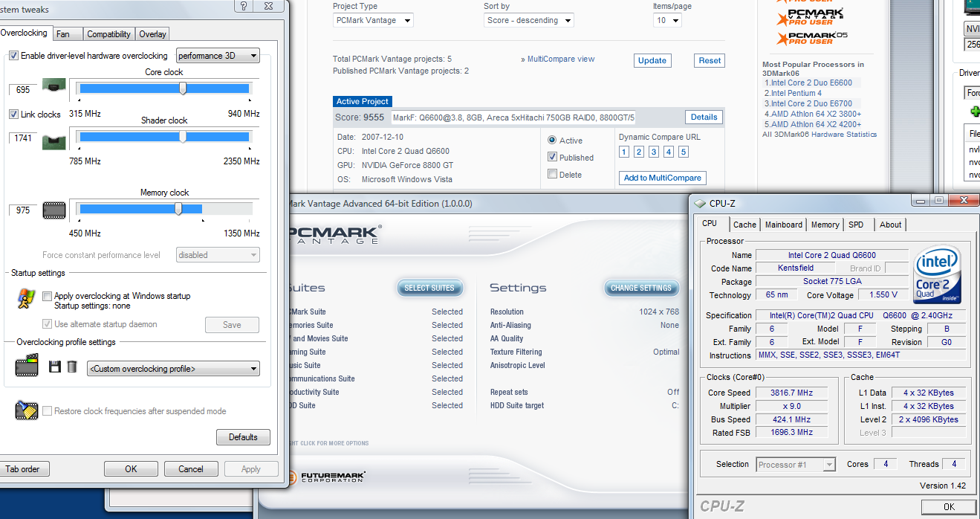This screenshot has height=519, width=980.
Task: Click the save profile floppy disk icon
Action: click(55, 367)
